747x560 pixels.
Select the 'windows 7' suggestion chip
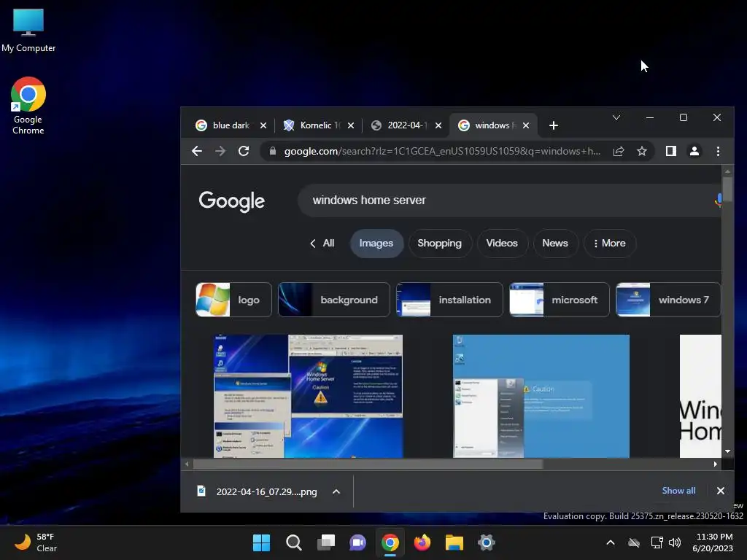point(668,300)
